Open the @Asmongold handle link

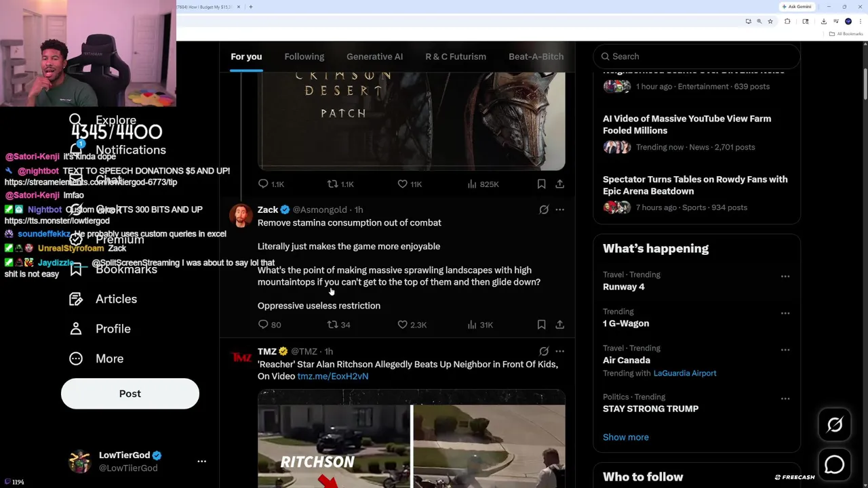pyautogui.click(x=320, y=209)
